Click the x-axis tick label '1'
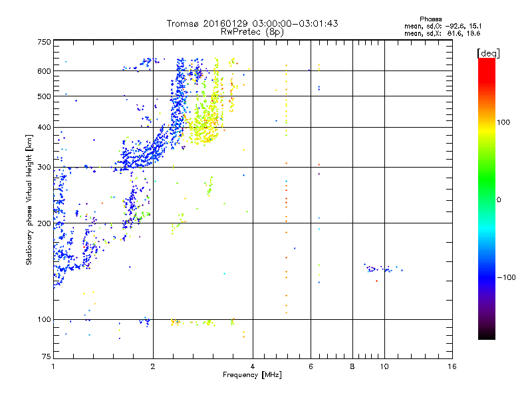Screen dimensions: 532x399 tap(53, 366)
